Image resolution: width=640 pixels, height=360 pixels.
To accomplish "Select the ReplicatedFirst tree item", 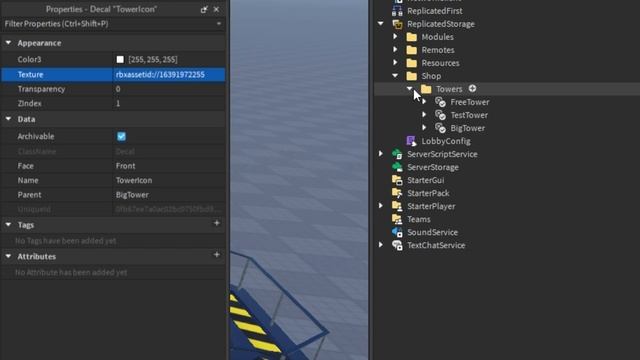I will point(435,11).
